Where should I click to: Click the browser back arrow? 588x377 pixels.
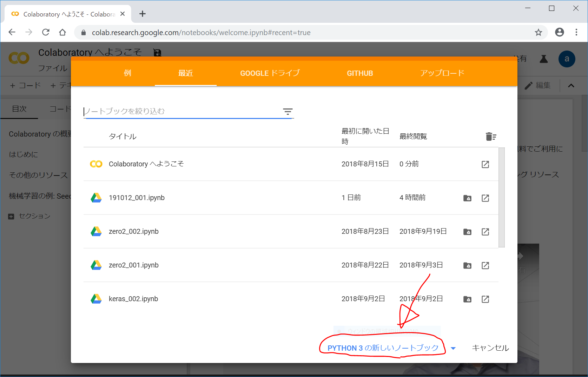pyautogui.click(x=12, y=32)
